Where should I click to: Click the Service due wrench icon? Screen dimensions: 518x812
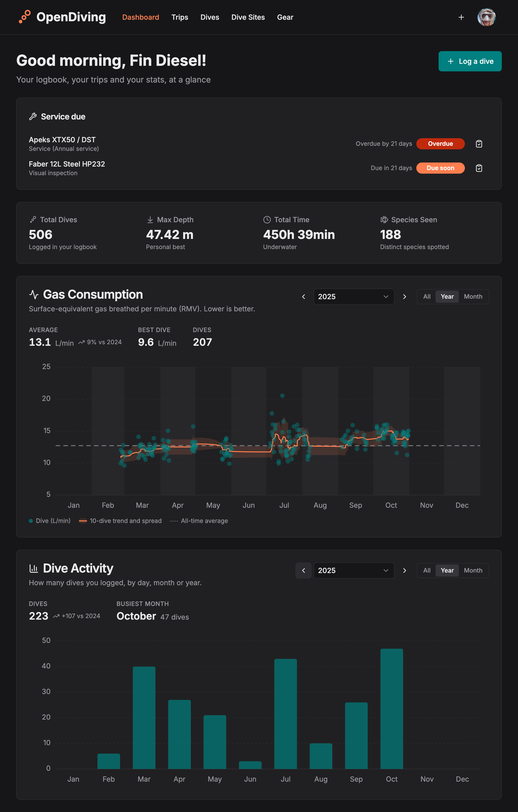(33, 117)
